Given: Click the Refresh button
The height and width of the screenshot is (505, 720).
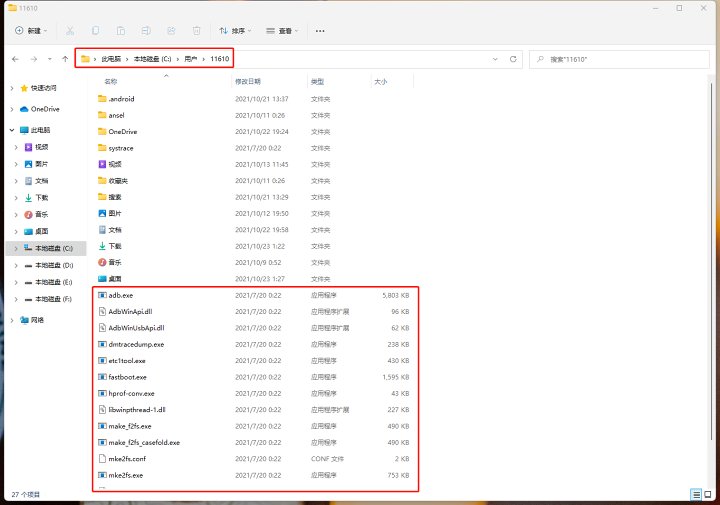Looking at the screenshot, I should click(513, 59).
